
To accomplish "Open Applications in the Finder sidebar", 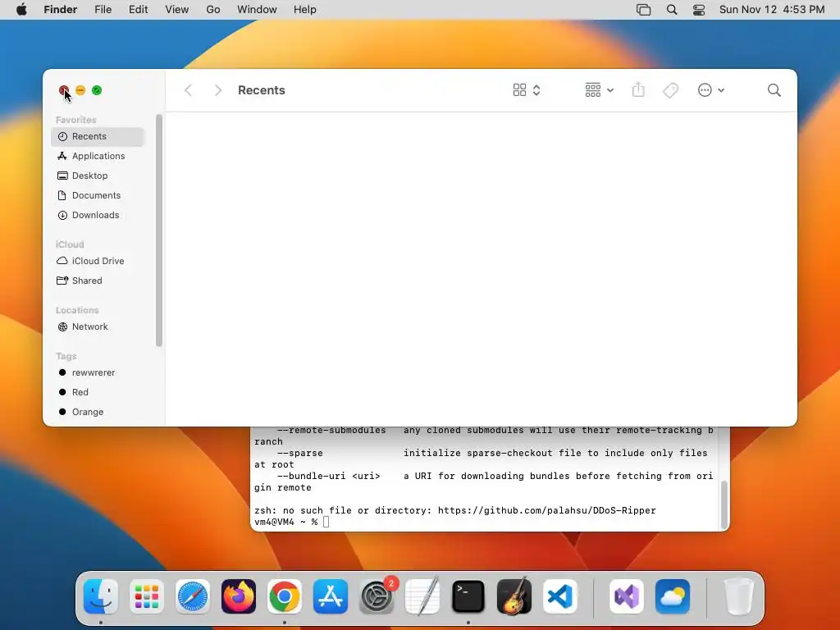I will [98, 156].
